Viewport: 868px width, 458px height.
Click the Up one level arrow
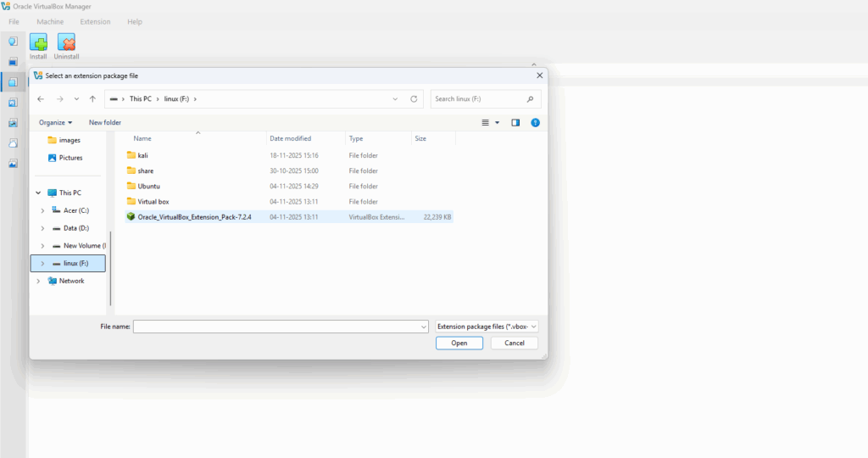[92, 99]
